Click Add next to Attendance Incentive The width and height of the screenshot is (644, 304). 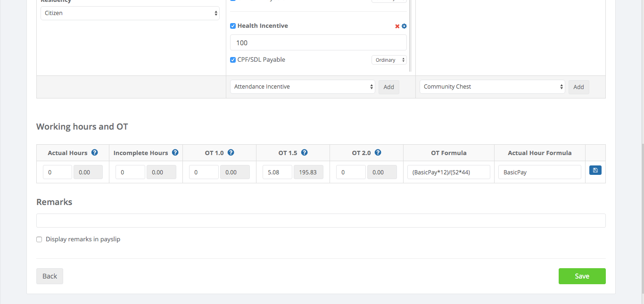point(389,87)
